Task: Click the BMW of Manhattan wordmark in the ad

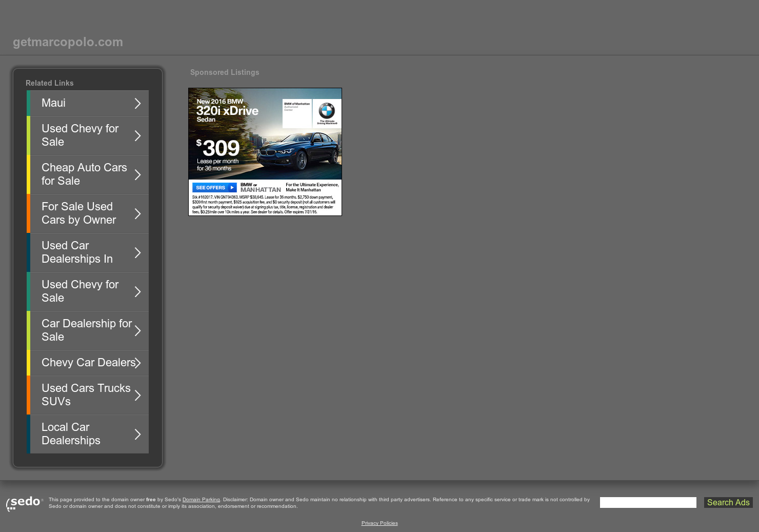Action: click(x=261, y=187)
